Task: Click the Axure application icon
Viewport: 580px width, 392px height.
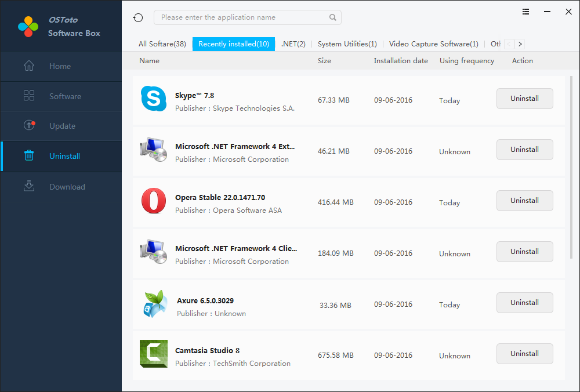Action: 155,304
